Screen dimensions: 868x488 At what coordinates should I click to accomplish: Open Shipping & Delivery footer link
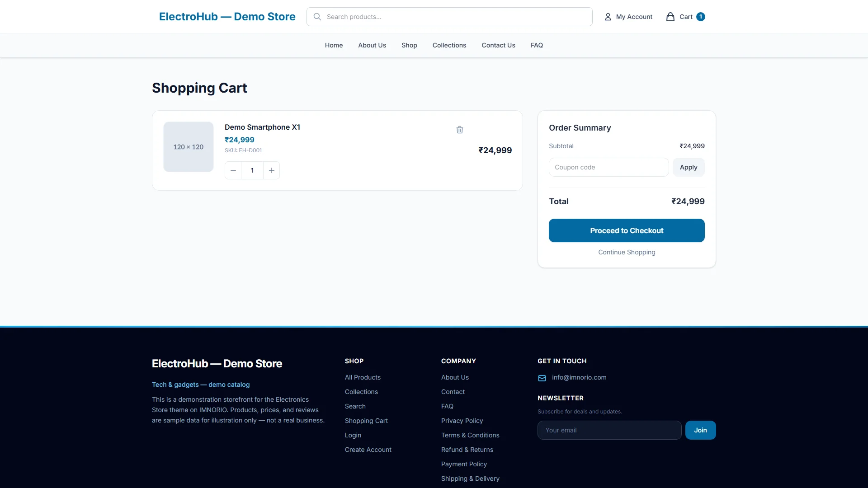point(470,479)
